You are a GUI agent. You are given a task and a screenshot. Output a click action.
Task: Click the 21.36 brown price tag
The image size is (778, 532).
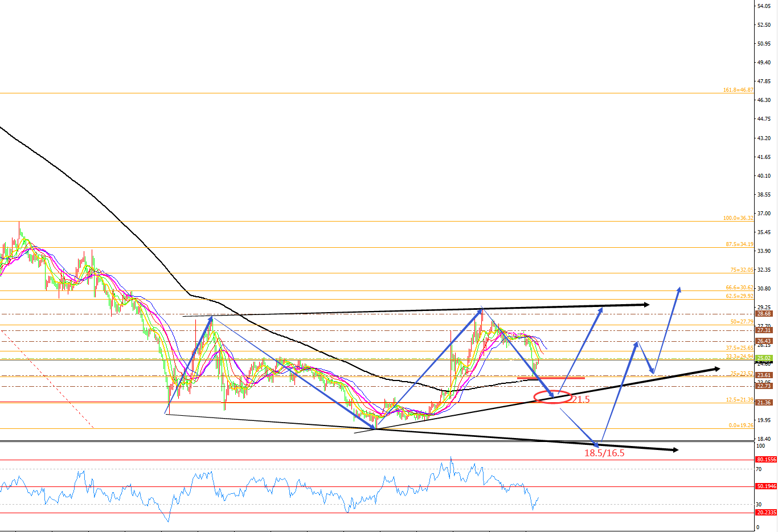[763, 403]
